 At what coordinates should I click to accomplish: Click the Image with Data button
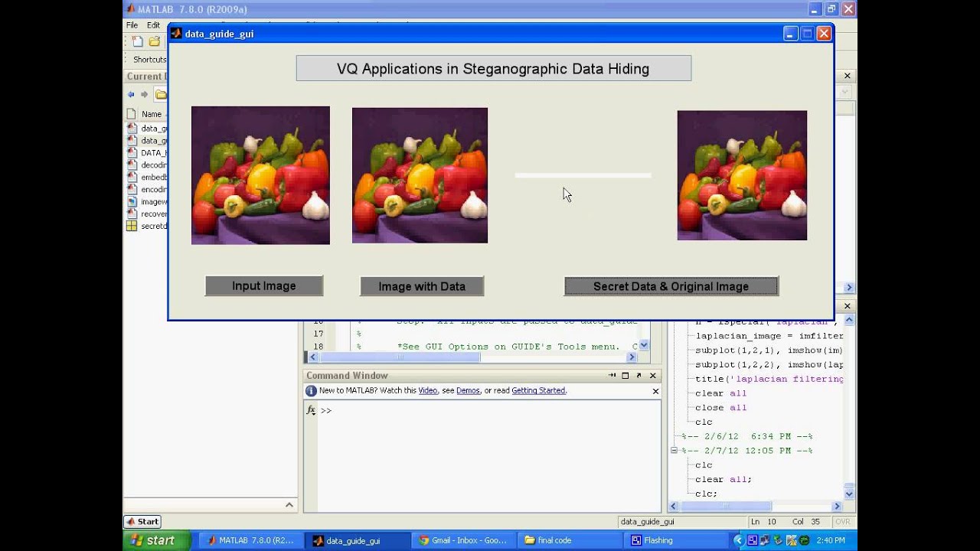(x=422, y=286)
